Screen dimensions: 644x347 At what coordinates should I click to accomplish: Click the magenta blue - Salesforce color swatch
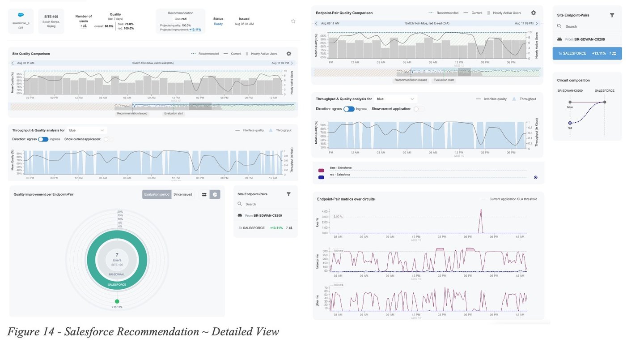click(321, 171)
